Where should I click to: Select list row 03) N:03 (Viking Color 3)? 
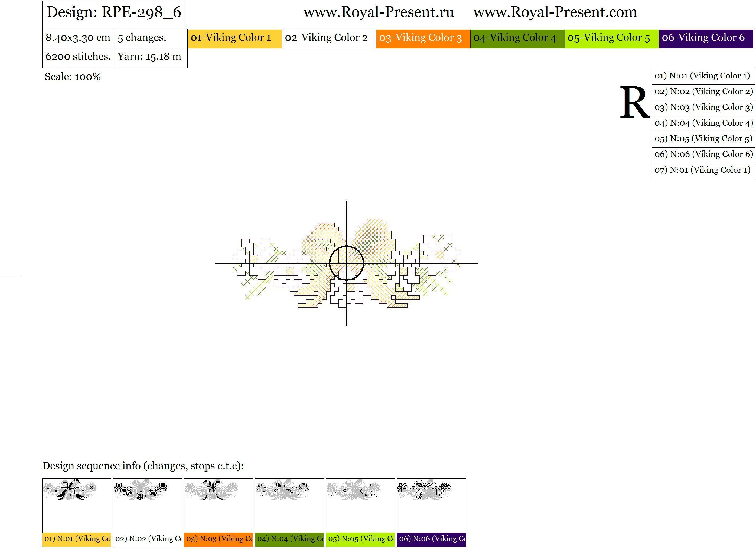pos(703,108)
